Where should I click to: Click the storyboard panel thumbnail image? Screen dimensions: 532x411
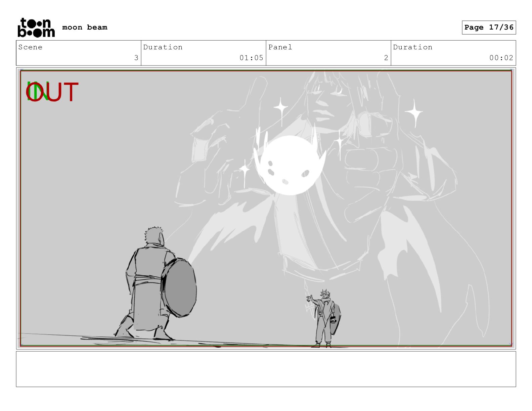[x=266, y=208]
